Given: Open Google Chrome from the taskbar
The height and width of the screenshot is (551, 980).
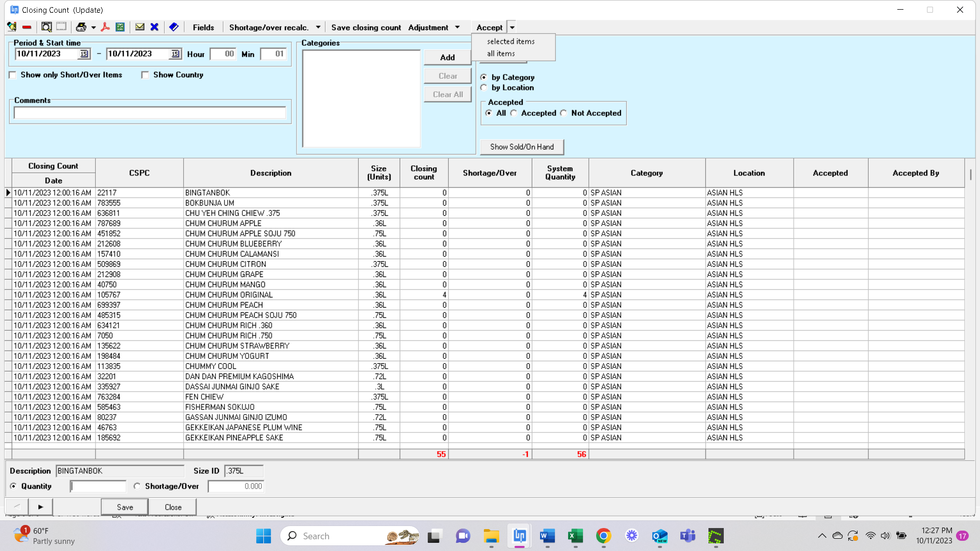Looking at the screenshot, I should 603,536.
